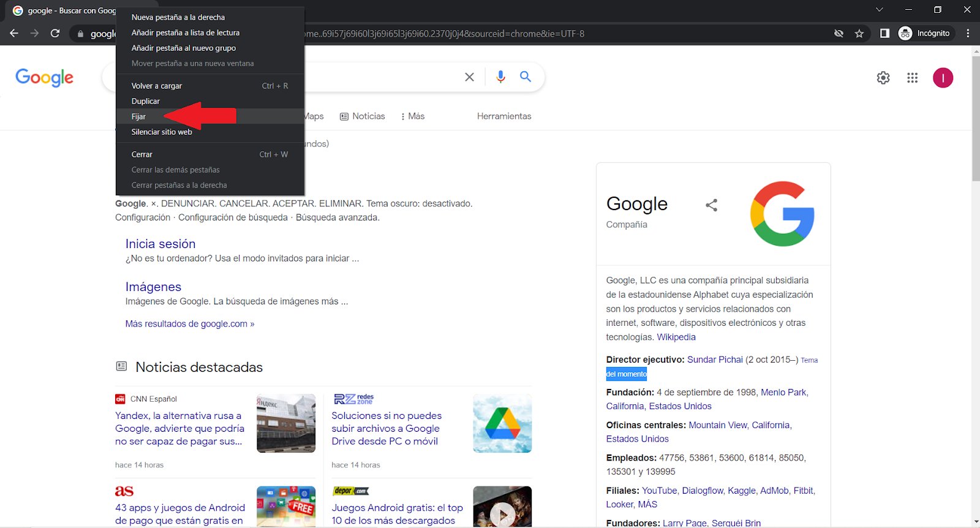Click the Wikipedia link in the panel
This screenshot has height=528, width=980.
(676, 337)
